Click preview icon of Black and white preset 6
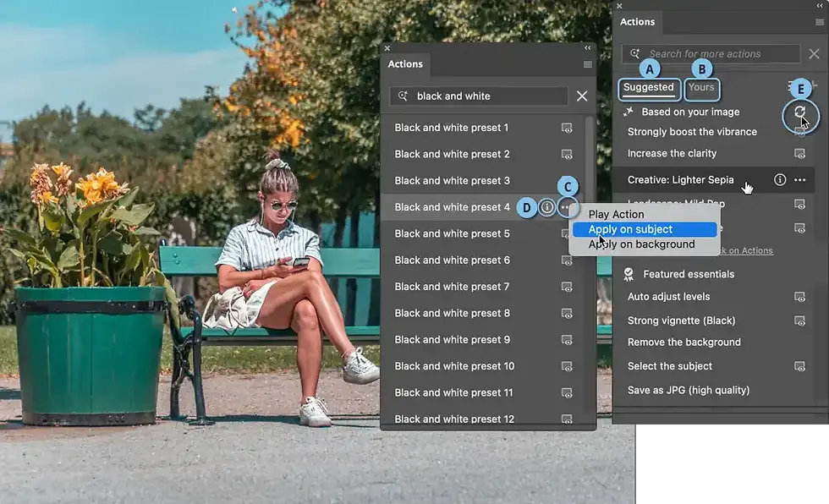Viewport: 829px width, 504px height. (567, 260)
